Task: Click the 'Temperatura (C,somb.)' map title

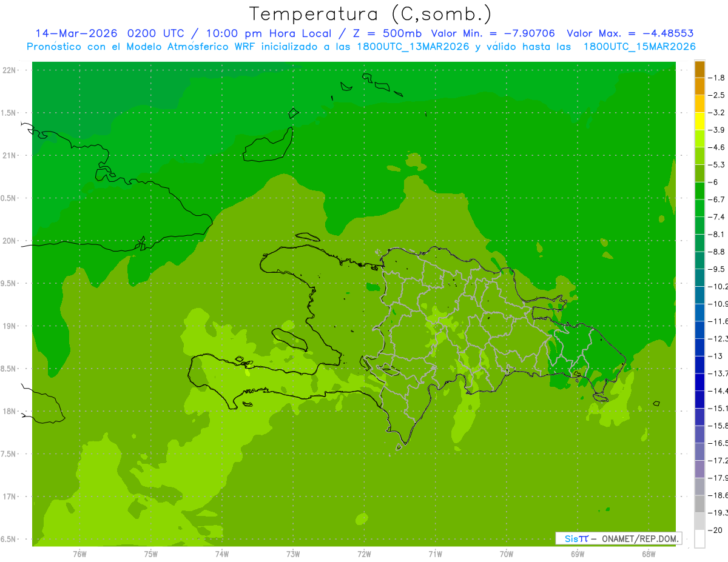Action: [370, 14]
